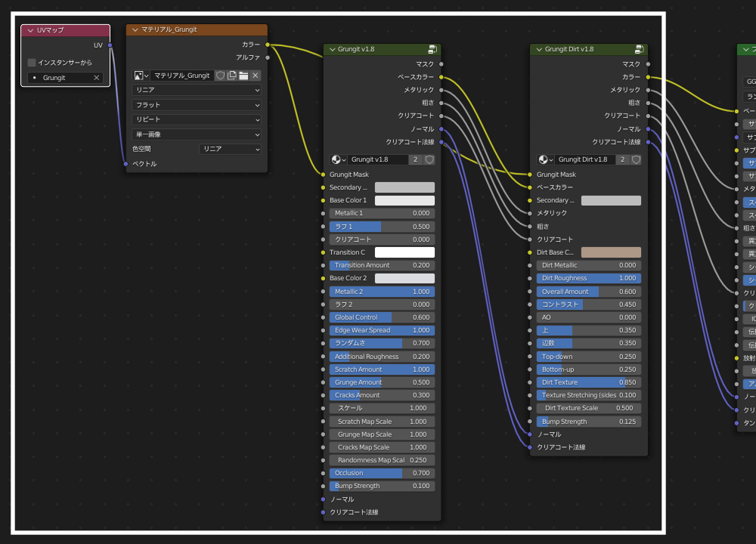Collapse the UVマップ node
The height and width of the screenshot is (544, 756).
tap(30, 30)
